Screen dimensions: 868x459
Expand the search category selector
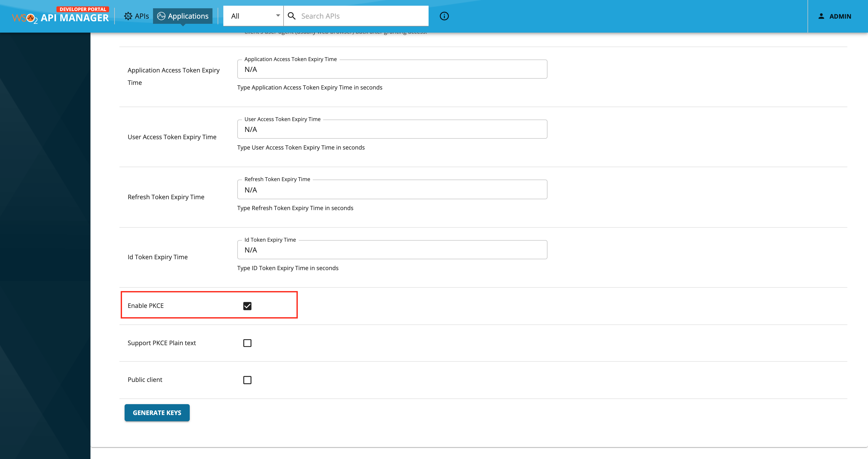pos(253,16)
